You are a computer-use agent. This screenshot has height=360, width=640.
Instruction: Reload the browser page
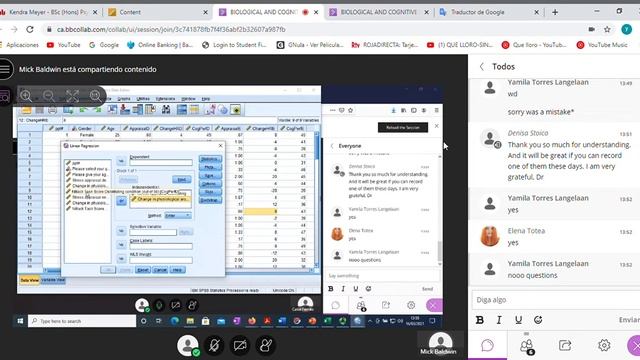pos(30,29)
